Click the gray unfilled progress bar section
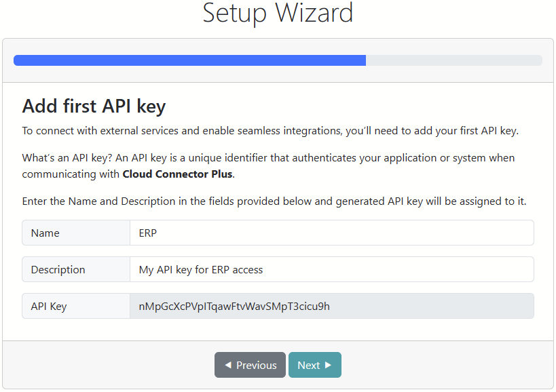Image resolution: width=556 pixels, height=392 pixels. pyautogui.click(x=453, y=60)
